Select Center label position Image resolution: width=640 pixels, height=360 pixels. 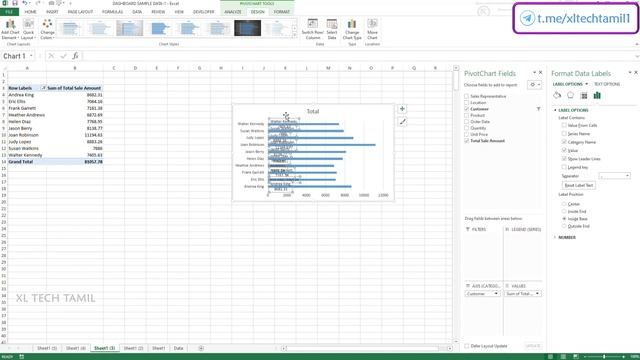(564, 204)
